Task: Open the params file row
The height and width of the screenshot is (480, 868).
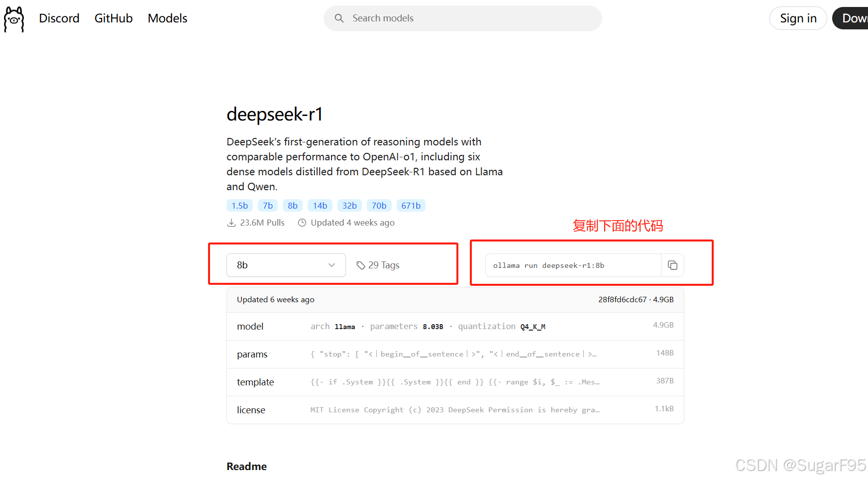Action: coord(455,355)
